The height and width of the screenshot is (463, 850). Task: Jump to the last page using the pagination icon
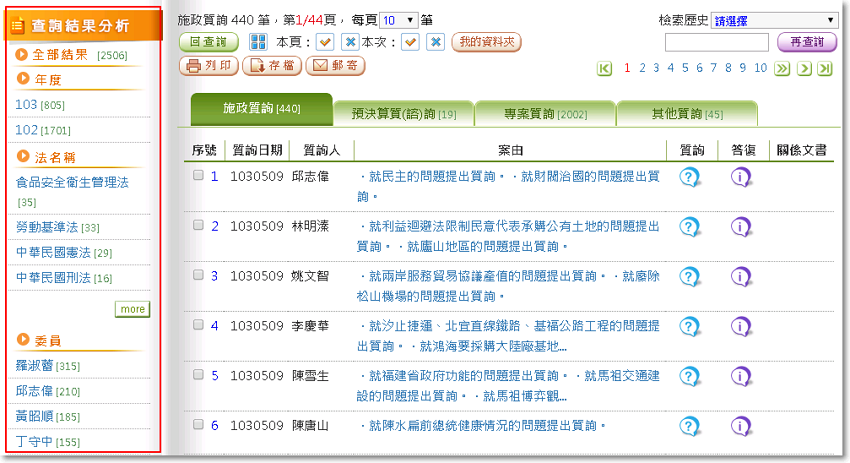(824, 68)
